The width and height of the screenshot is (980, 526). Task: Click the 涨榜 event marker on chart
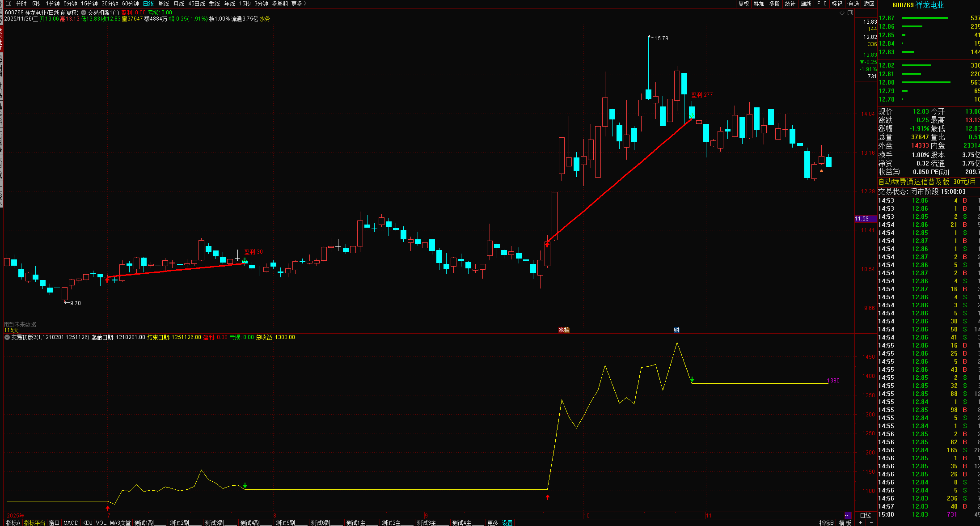coord(564,330)
